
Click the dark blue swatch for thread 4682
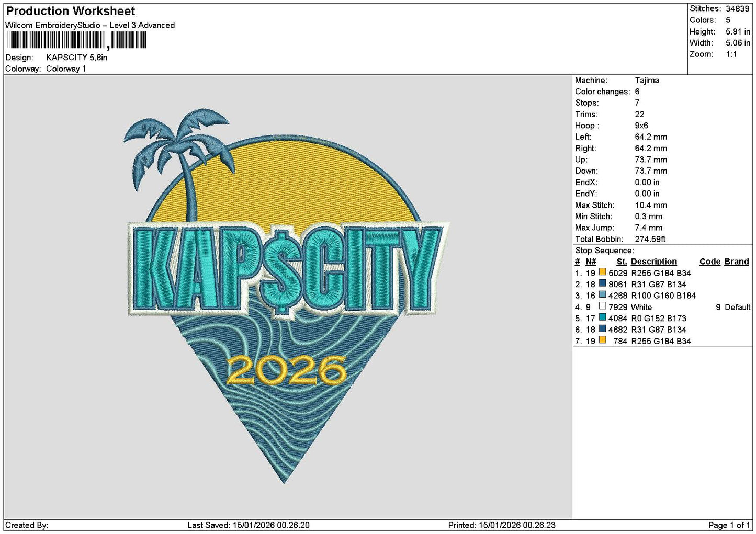[x=602, y=329]
